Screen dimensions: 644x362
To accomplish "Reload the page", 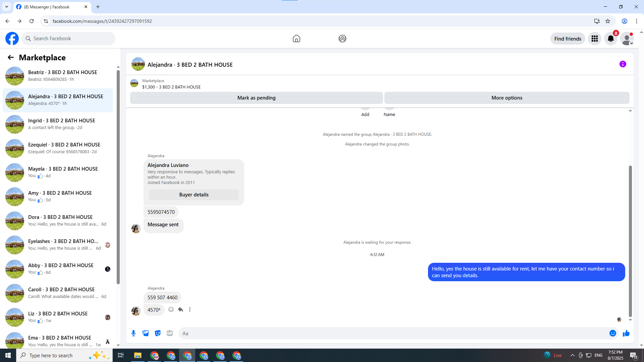I will [x=32, y=21].
